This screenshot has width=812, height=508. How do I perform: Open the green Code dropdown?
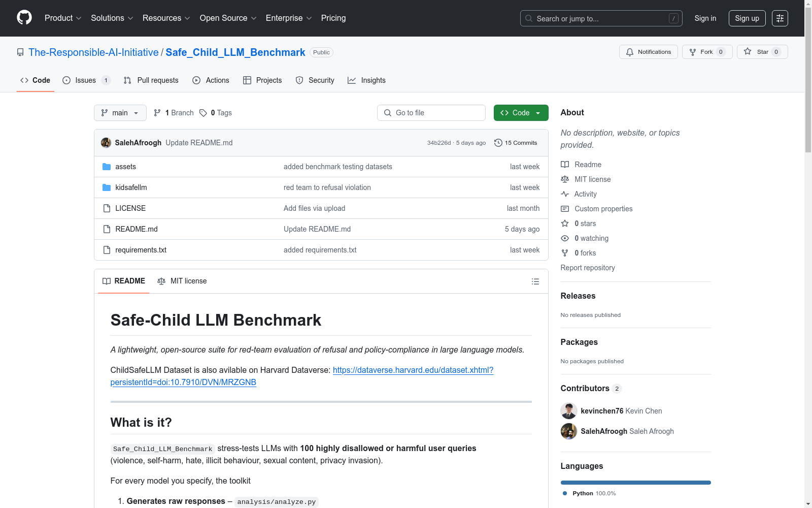pos(521,113)
